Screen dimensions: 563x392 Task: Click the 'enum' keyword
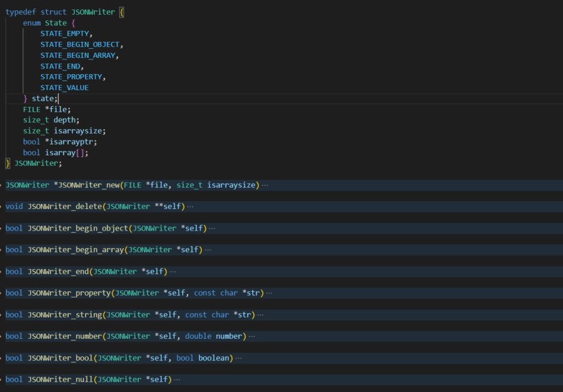point(31,22)
